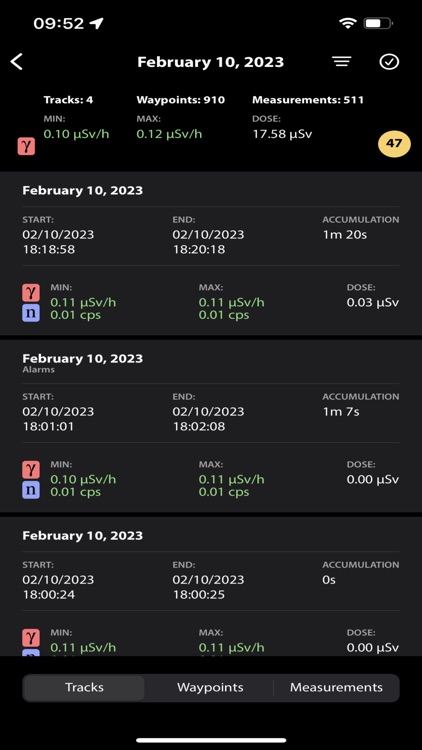
Task: Select the Tracks tab
Action: [84, 688]
